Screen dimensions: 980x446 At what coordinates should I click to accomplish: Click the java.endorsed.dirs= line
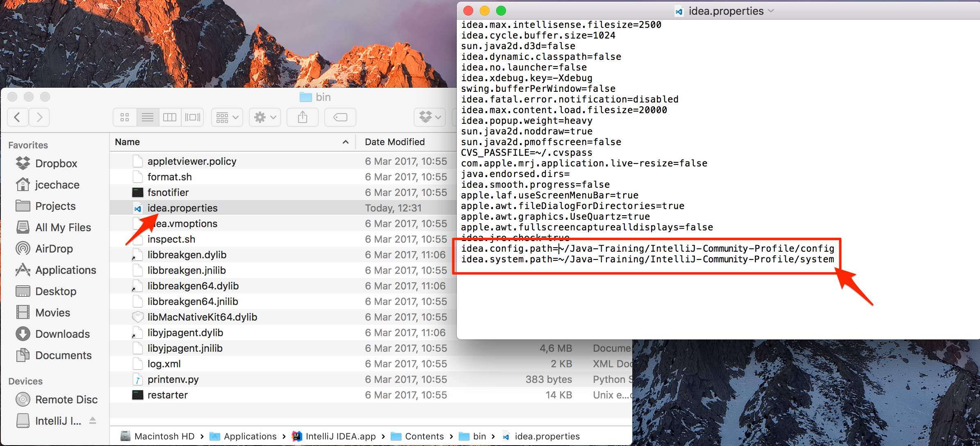point(515,174)
